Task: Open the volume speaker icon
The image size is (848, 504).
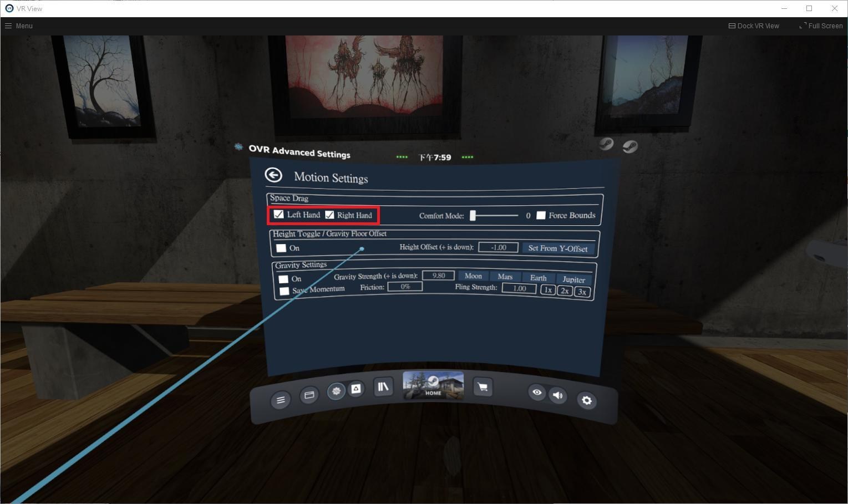Action: coord(557,395)
